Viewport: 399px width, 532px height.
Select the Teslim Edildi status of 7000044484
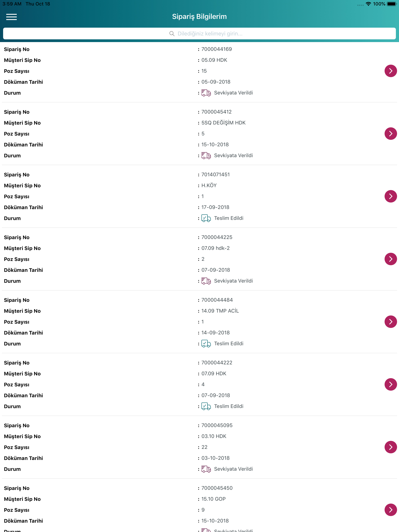229,344
